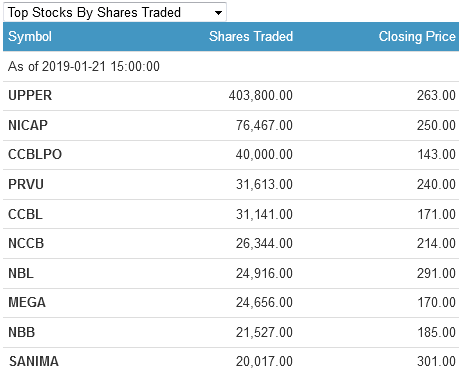This screenshot has width=459, height=371.
Task: Click the dropdown arrow next to Top Stocks
Action: click(x=218, y=13)
